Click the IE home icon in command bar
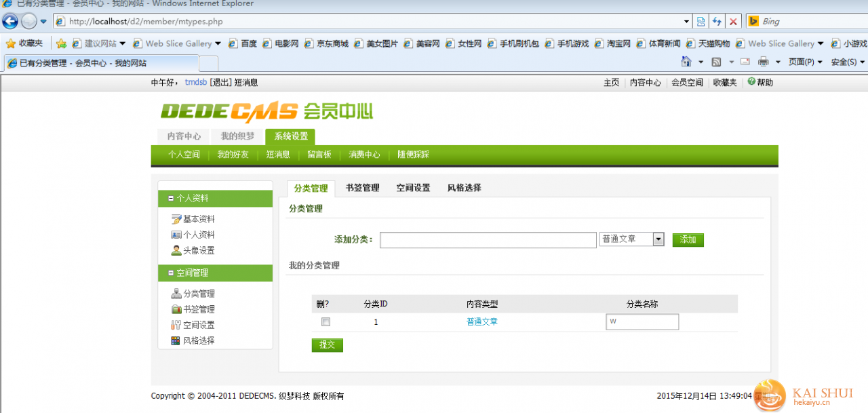868x413 pixels. 686,62
